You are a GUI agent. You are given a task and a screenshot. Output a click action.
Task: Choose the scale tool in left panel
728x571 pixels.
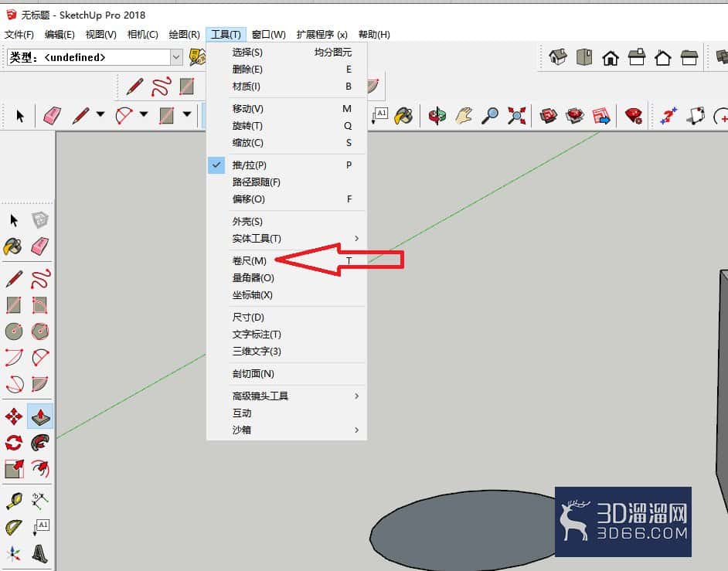point(13,469)
